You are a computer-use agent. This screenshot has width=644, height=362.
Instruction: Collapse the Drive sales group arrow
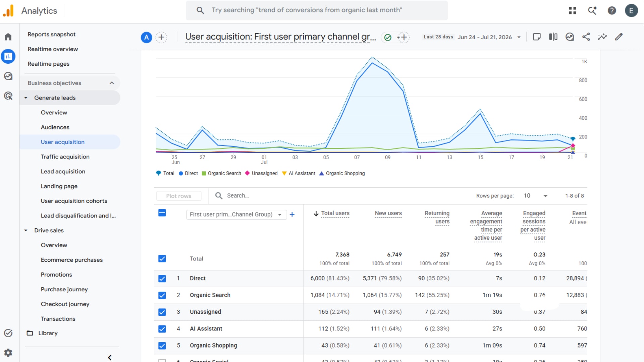click(x=26, y=231)
